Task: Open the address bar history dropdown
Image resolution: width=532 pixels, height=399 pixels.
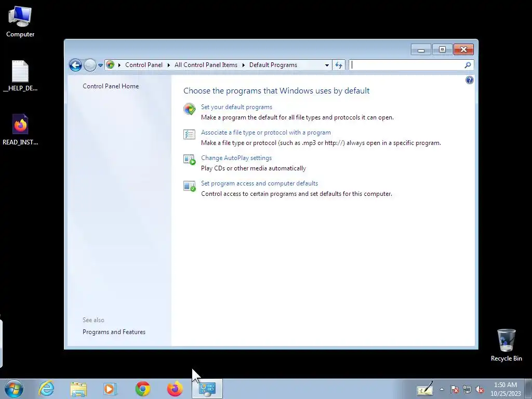Action: coord(327,65)
